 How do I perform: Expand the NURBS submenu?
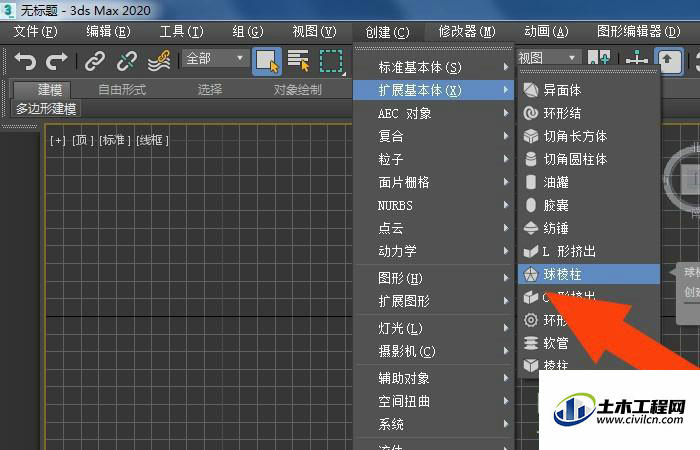433,205
